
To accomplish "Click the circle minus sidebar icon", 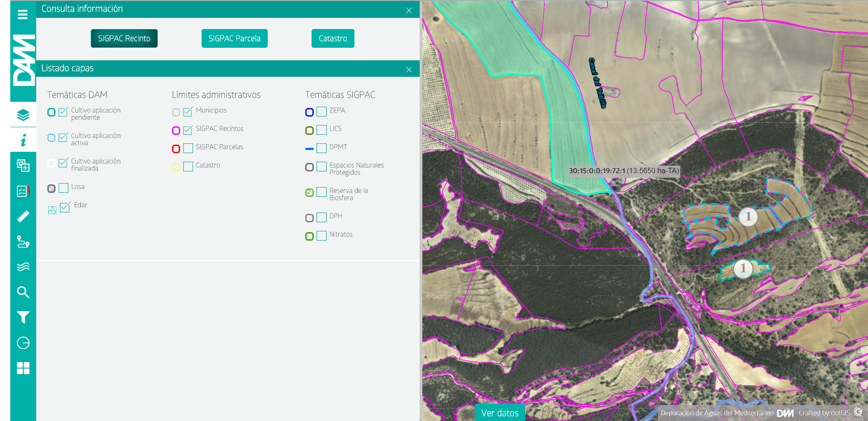I will [23, 343].
